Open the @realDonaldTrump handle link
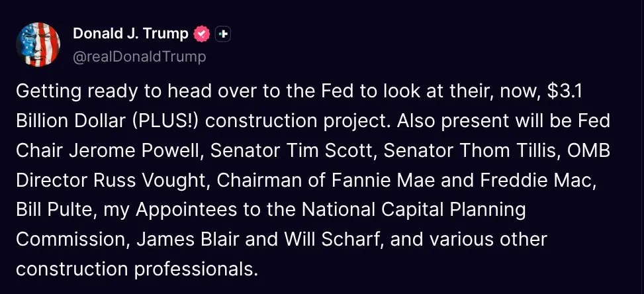Viewport: 644px width, 294px height. click(139, 57)
